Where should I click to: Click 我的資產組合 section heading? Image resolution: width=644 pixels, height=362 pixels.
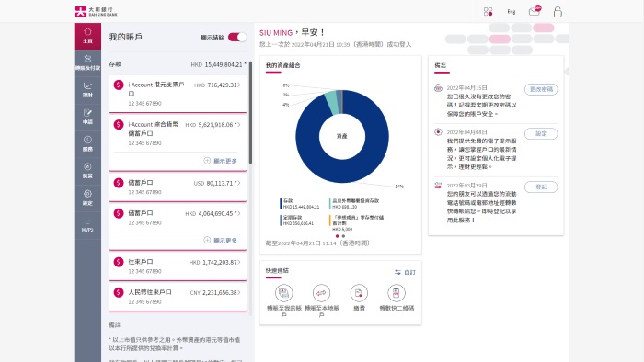tap(283, 65)
